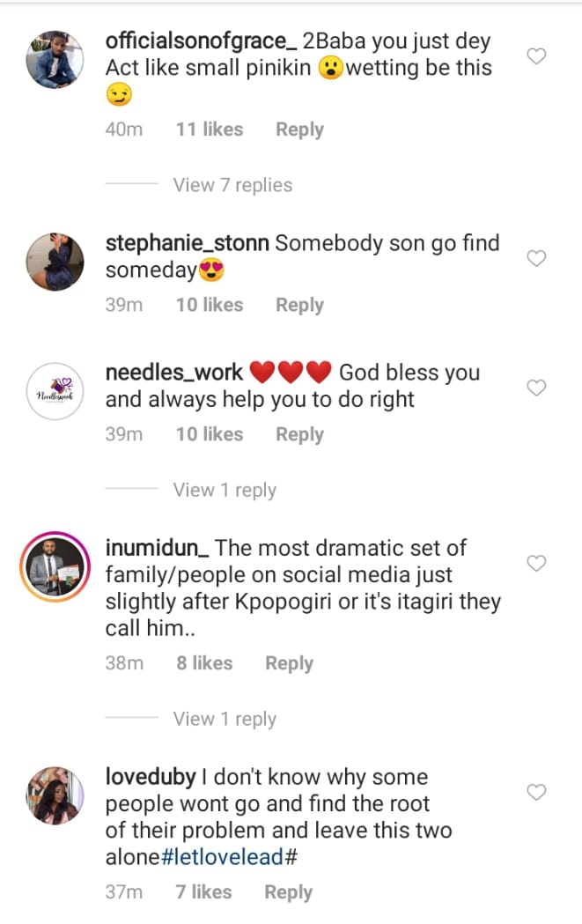
Task: View the 8 likes on inumidun_'s comment
Action: click(203, 663)
